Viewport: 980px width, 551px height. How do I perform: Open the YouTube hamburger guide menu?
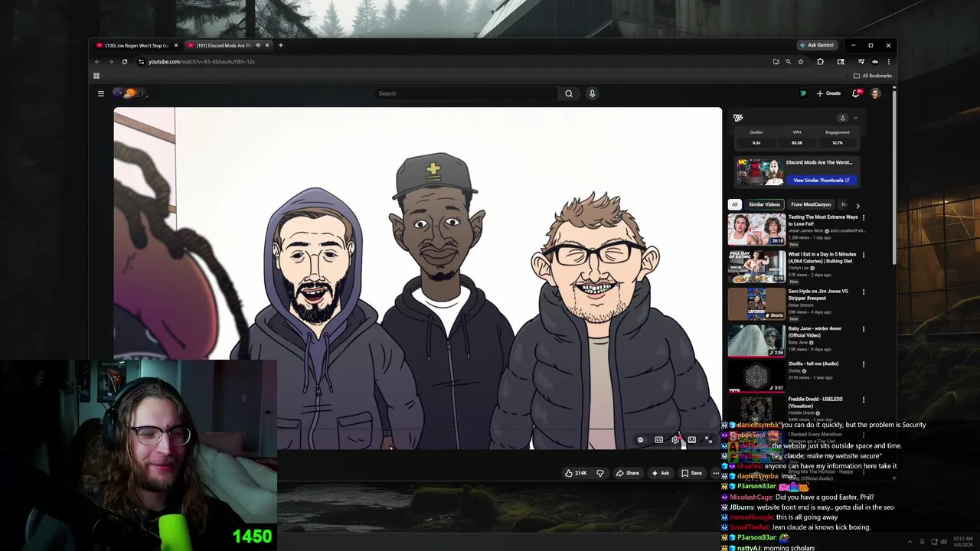100,93
